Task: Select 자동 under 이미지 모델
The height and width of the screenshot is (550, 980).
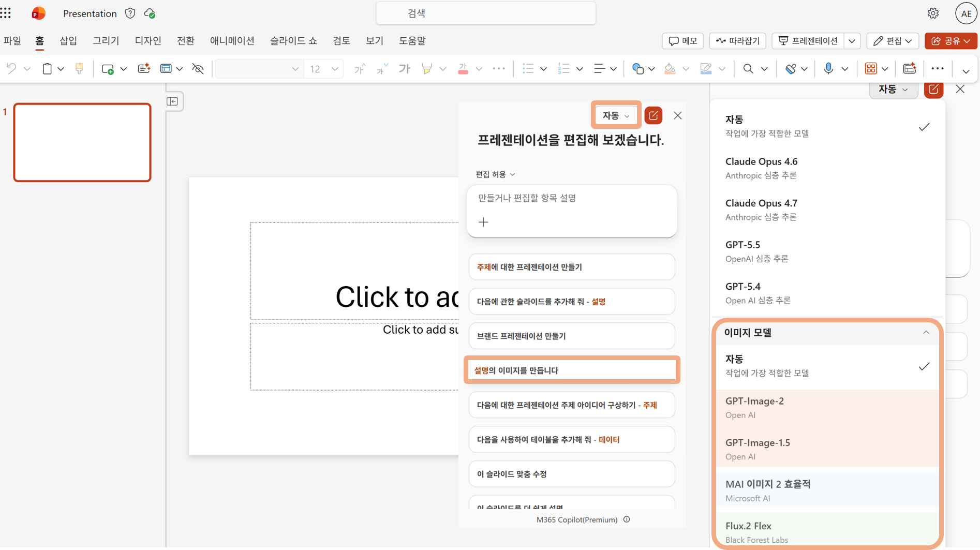Action: click(x=827, y=366)
